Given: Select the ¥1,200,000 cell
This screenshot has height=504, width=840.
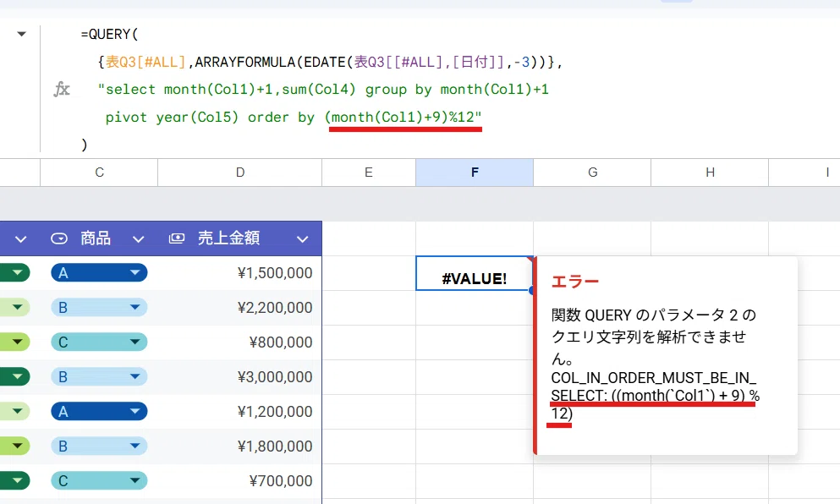Looking at the screenshot, I should (x=240, y=411).
